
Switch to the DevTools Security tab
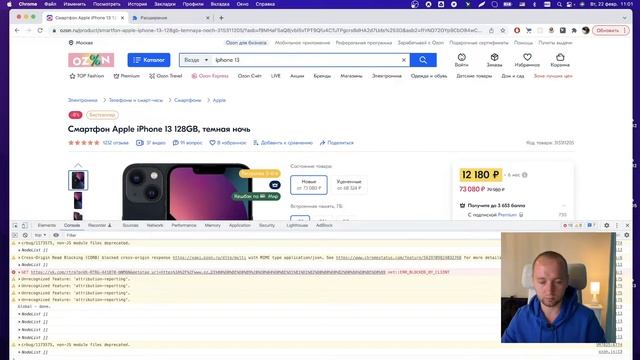pyautogui.click(x=267, y=225)
